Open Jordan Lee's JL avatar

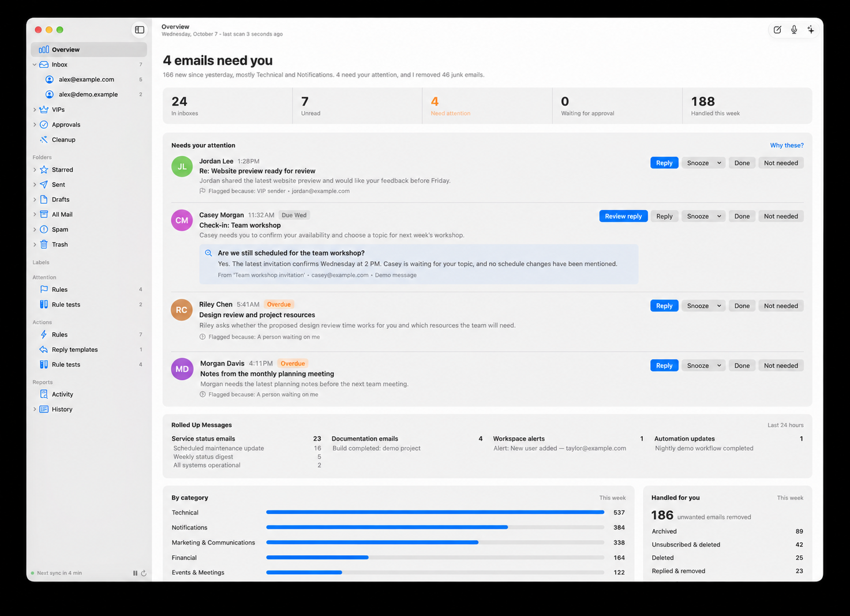coord(182,167)
